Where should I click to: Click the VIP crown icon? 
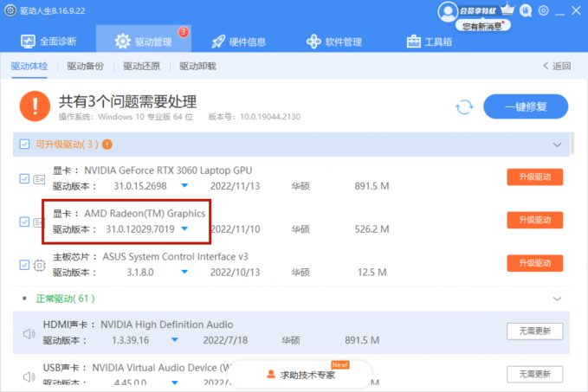pyautogui.click(x=507, y=9)
